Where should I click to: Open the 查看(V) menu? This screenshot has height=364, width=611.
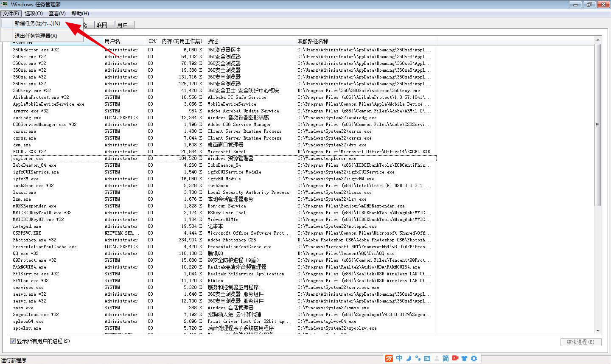coord(57,14)
